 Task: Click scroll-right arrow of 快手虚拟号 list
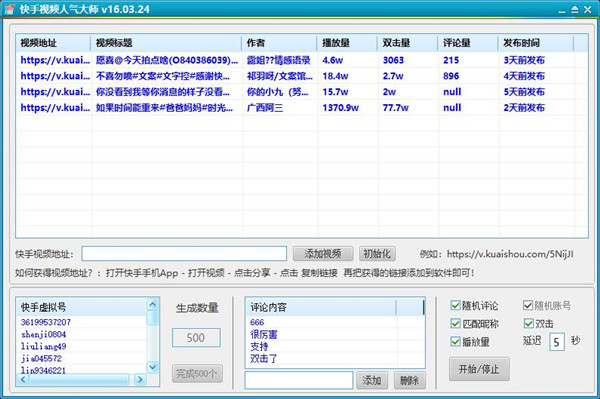click(140, 379)
